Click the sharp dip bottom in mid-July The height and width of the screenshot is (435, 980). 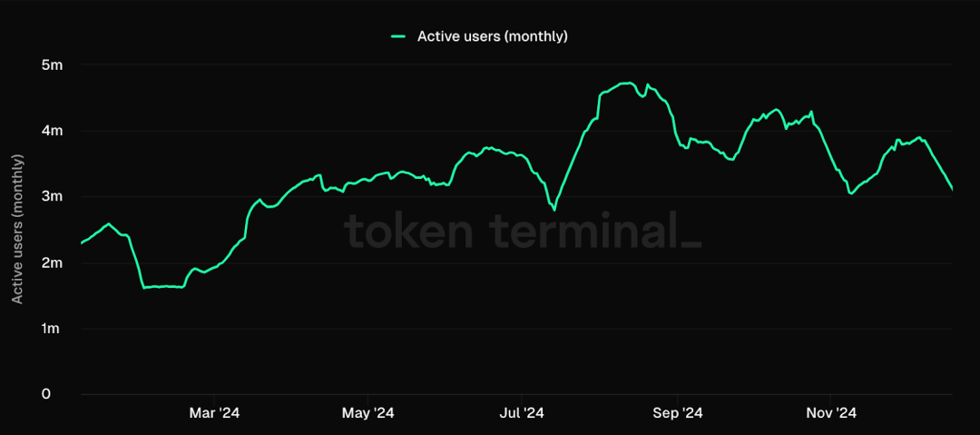point(554,210)
